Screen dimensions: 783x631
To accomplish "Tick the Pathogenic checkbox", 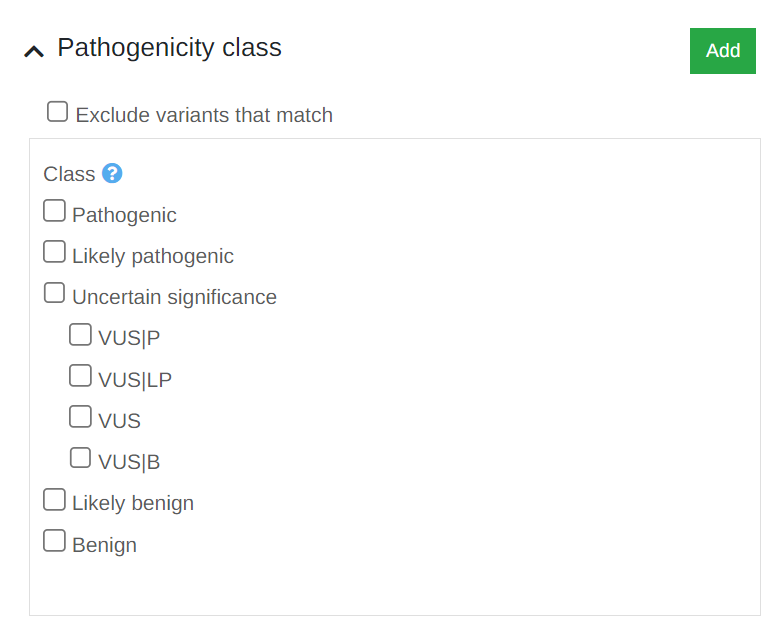I will (x=54, y=211).
